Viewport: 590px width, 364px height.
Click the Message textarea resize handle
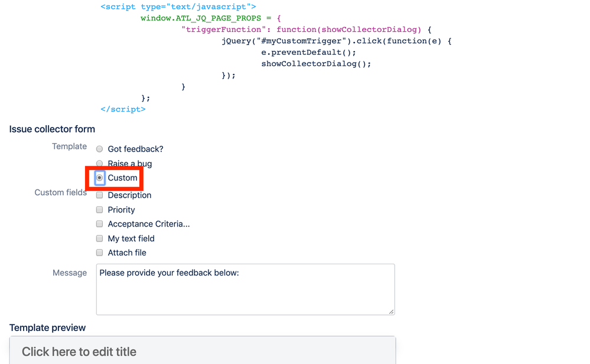pos(392,311)
